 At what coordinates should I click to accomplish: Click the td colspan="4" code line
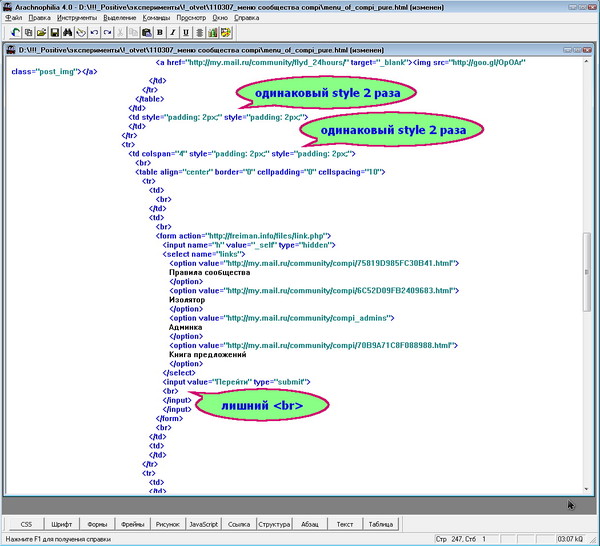point(242,154)
